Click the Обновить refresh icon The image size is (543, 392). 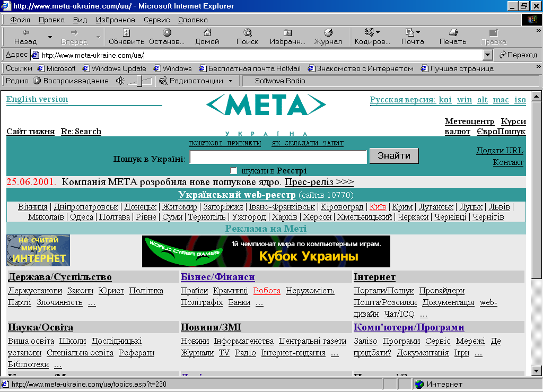(x=126, y=32)
